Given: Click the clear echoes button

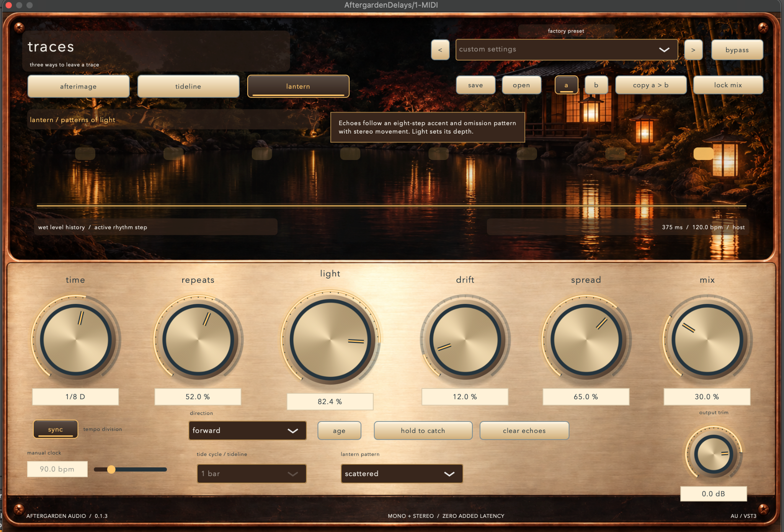Looking at the screenshot, I should click(x=524, y=431).
